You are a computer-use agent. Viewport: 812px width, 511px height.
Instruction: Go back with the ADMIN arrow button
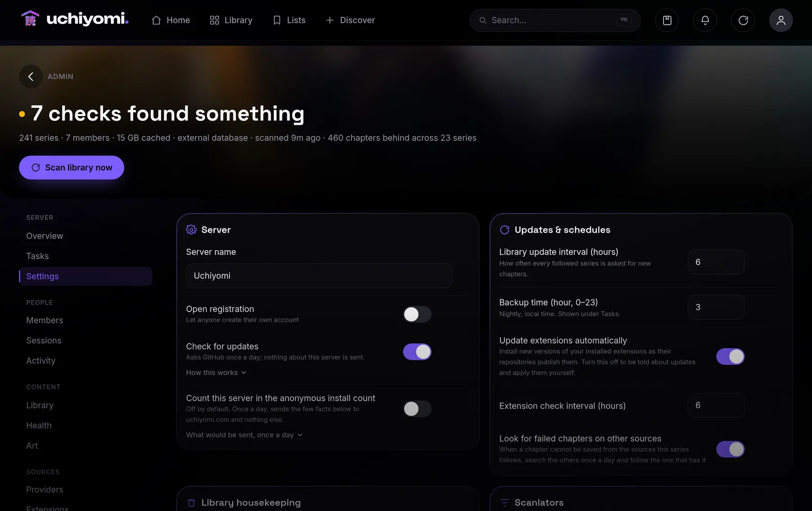coord(31,77)
